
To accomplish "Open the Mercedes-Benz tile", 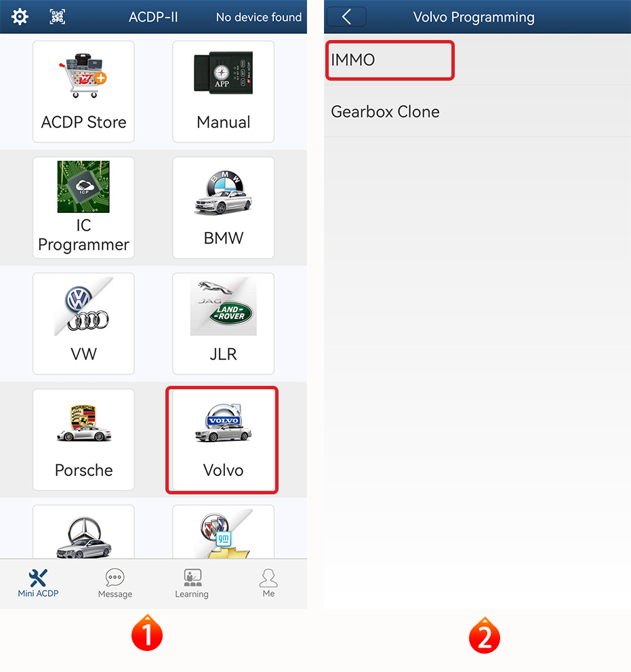I will click(x=83, y=534).
